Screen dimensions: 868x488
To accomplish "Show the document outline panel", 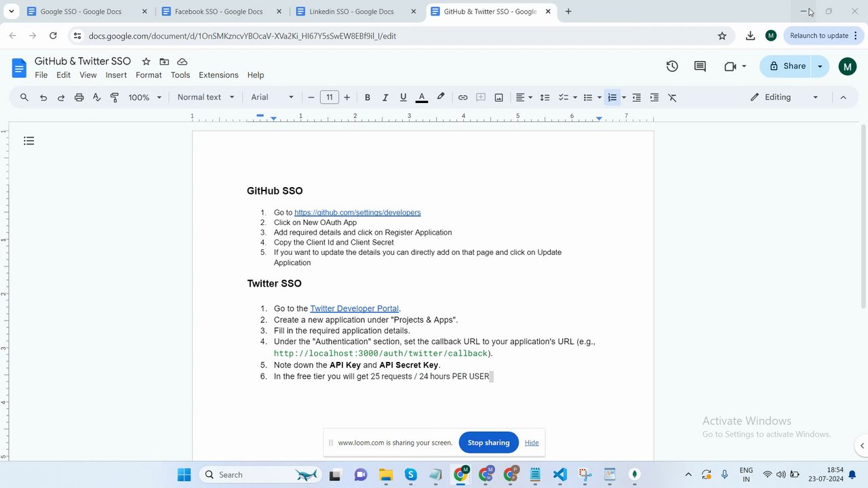I will tap(28, 141).
